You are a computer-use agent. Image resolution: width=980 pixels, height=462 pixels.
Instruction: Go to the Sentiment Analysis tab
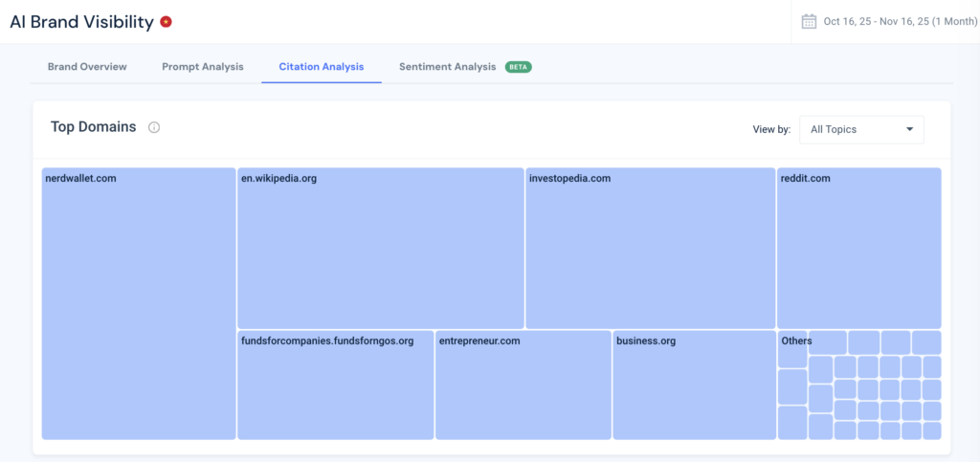(447, 67)
